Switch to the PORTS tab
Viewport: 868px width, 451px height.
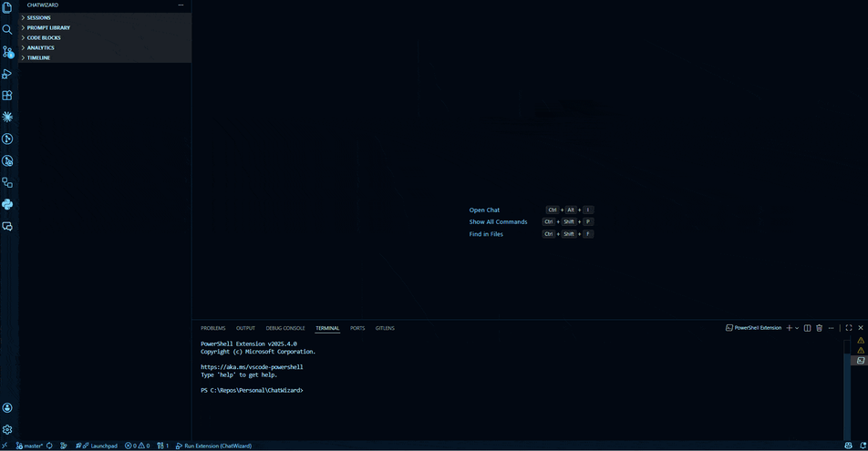tap(357, 328)
